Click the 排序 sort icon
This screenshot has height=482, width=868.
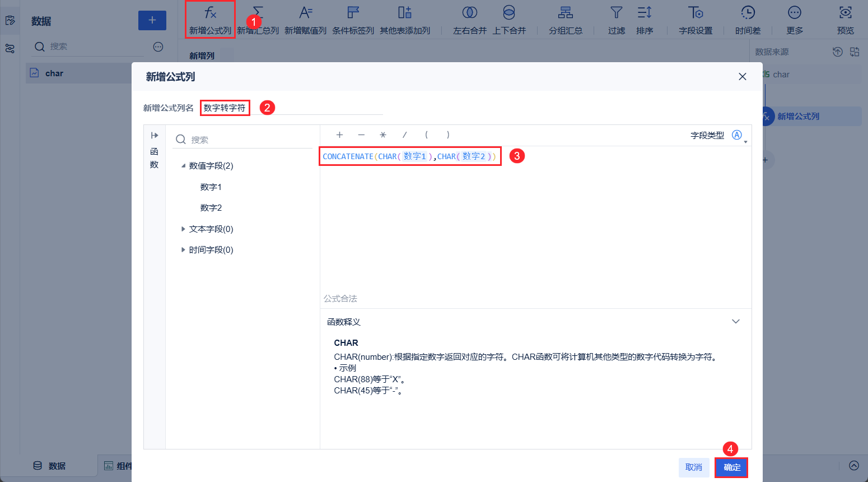pos(645,12)
